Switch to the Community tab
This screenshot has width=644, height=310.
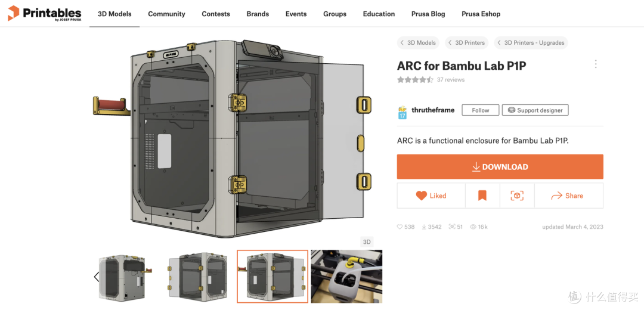tap(166, 14)
